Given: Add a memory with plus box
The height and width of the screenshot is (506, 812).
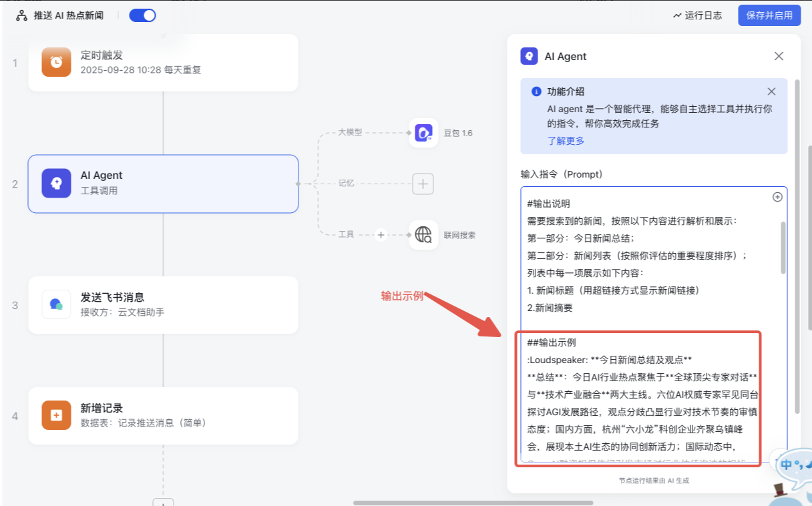Looking at the screenshot, I should point(423,184).
